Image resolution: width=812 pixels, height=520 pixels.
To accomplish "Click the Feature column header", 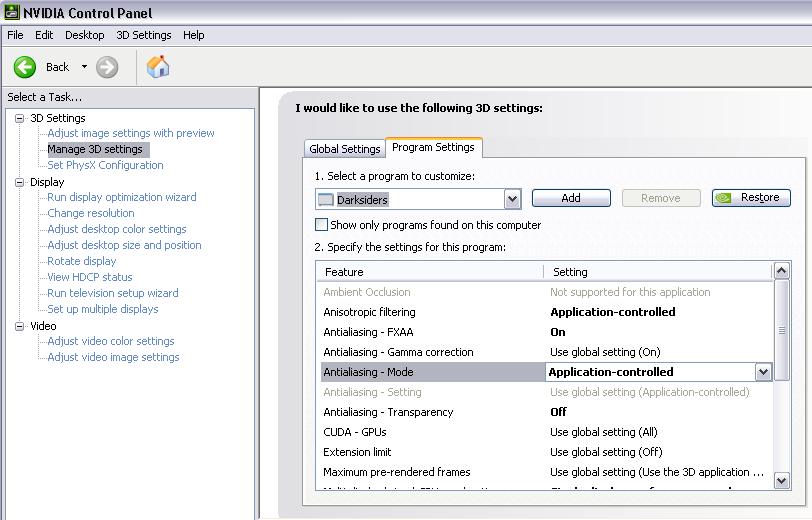I will (430, 272).
